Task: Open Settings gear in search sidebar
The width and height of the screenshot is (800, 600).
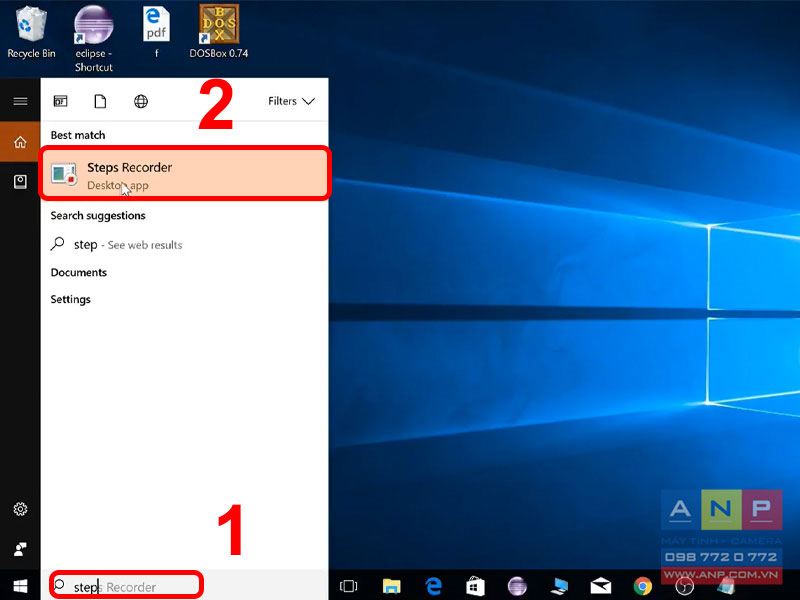Action: (x=20, y=509)
